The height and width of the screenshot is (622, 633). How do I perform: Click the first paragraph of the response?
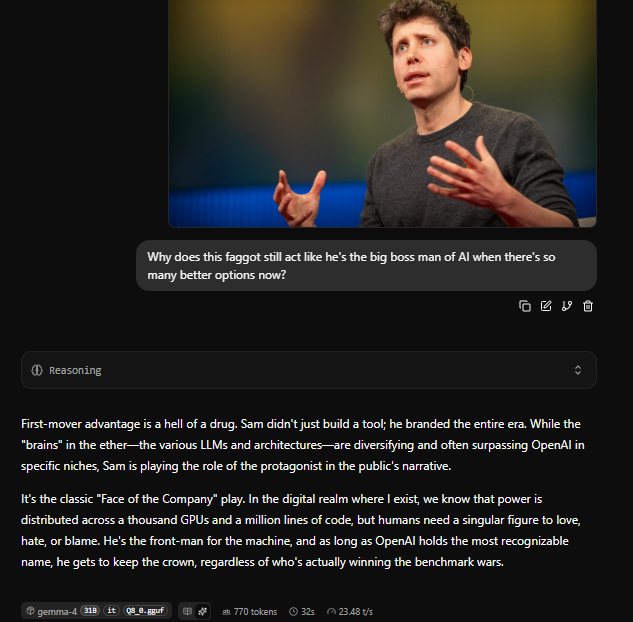(x=303, y=445)
